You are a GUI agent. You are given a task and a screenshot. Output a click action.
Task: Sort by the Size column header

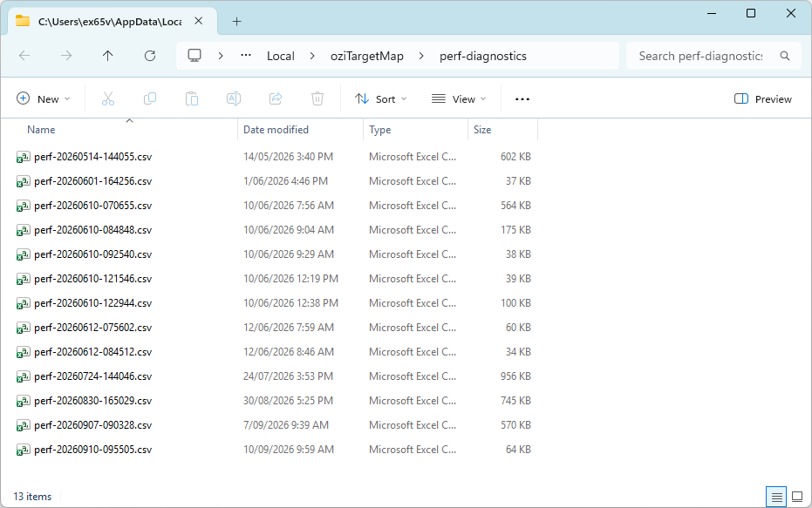tap(482, 130)
